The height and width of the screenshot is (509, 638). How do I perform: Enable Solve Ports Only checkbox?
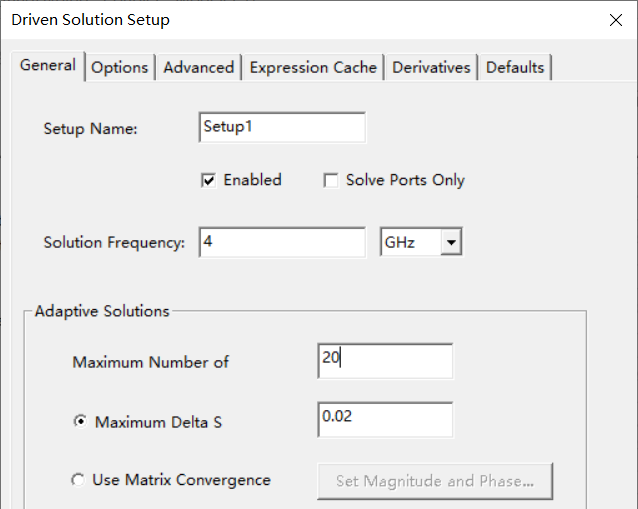click(330, 180)
